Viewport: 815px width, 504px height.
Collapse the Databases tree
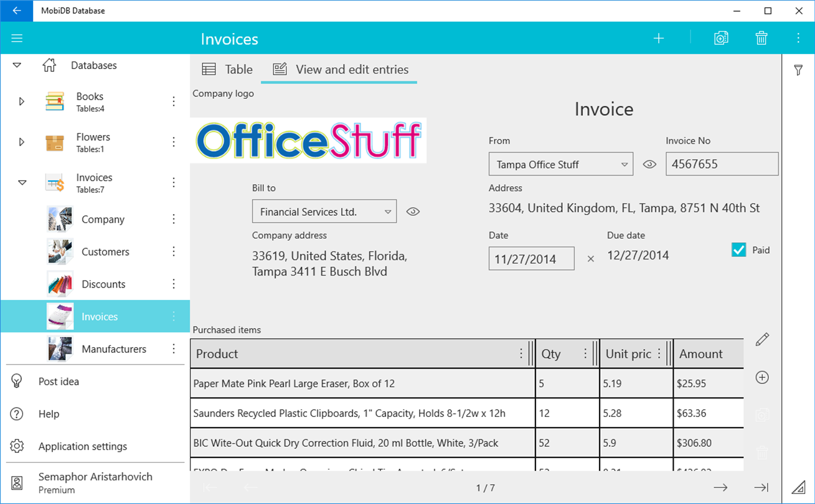click(17, 65)
